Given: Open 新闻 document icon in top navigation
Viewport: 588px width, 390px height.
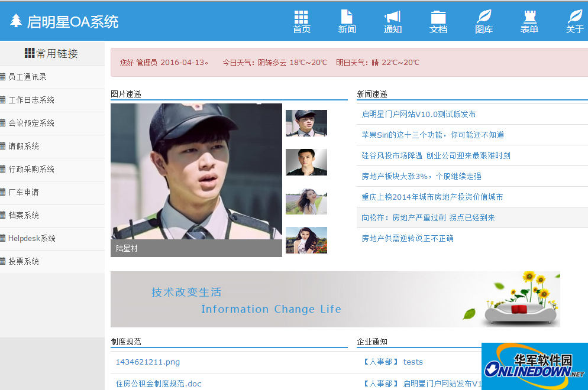Looking at the screenshot, I should pyautogui.click(x=347, y=17).
